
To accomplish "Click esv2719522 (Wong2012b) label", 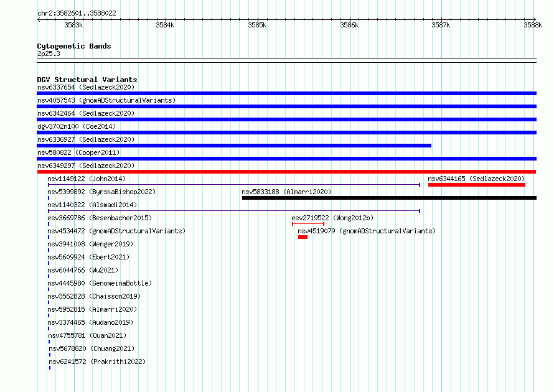I will pyautogui.click(x=332, y=218).
